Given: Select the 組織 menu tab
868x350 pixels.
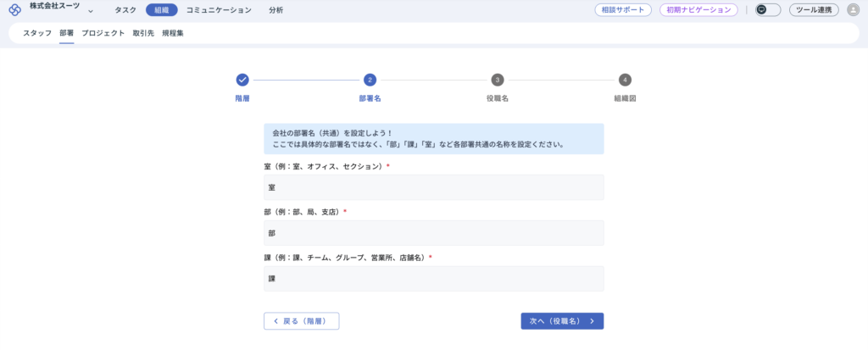Looking at the screenshot, I should [162, 10].
